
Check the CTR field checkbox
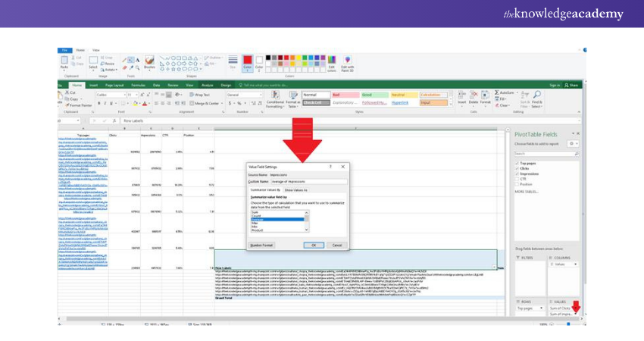(517, 178)
